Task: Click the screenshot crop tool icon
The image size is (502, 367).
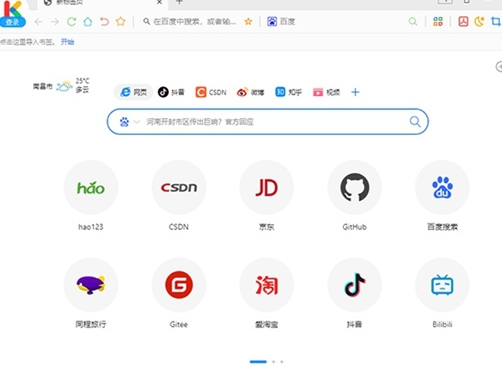Action: tap(496, 22)
